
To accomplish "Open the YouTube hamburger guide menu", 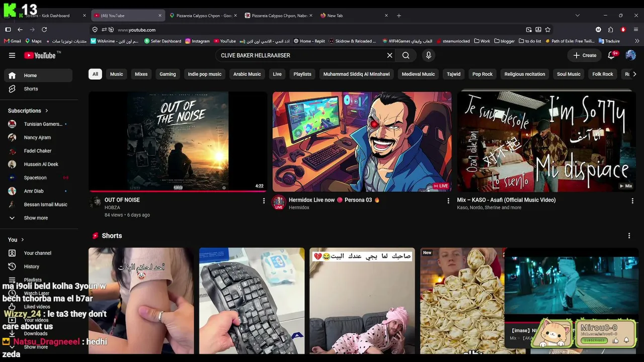I will pyautogui.click(x=12, y=55).
